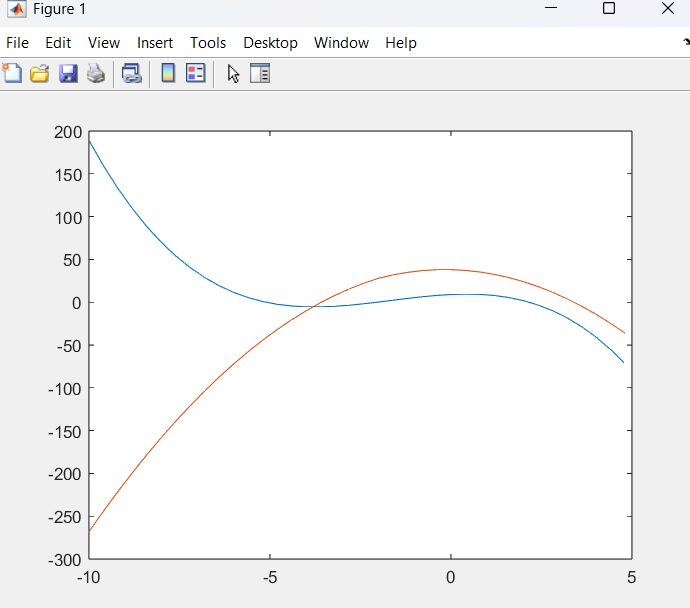The width and height of the screenshot is (690, 608).
Task: Print the figure using printer icon
Action: tap(96, 73)
